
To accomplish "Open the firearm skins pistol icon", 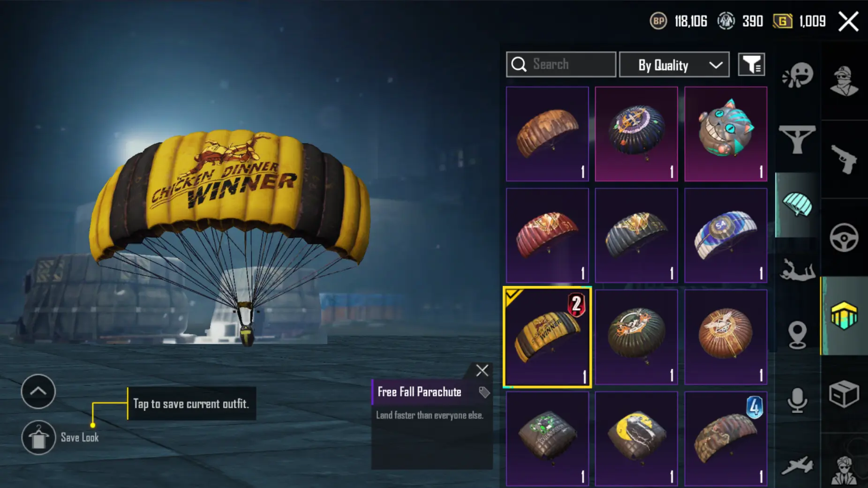I will pyautogui.click(x=844, y=159).
